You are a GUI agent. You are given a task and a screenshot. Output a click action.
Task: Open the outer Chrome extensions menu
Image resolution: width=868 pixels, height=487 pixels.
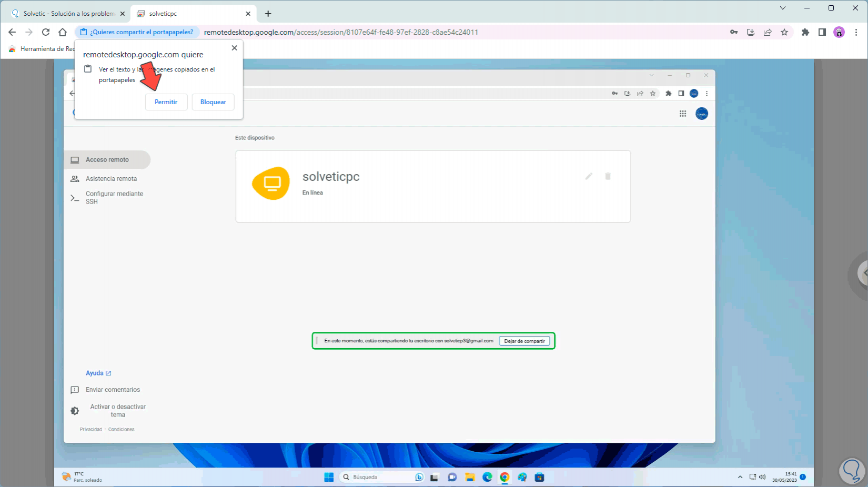pos(805,32)
